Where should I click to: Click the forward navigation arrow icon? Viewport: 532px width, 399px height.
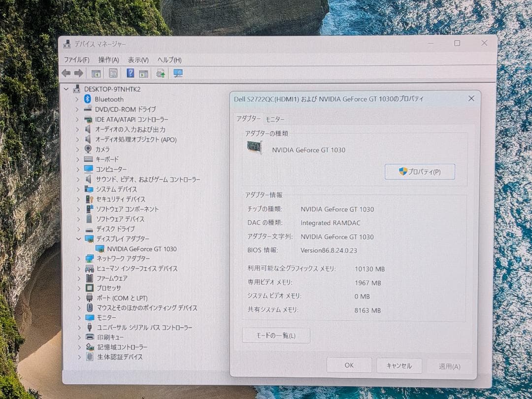click(x=78, y=73)
